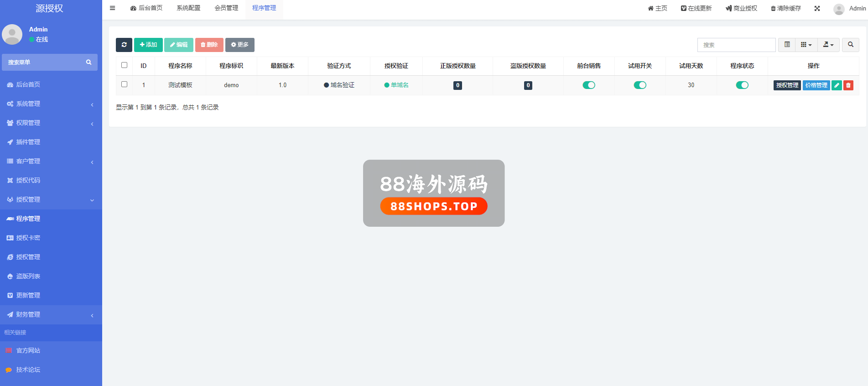Toggle the 程序状态 switch
Screen dimensions: 868x386
pyautogui.click(x=742, y=85)
